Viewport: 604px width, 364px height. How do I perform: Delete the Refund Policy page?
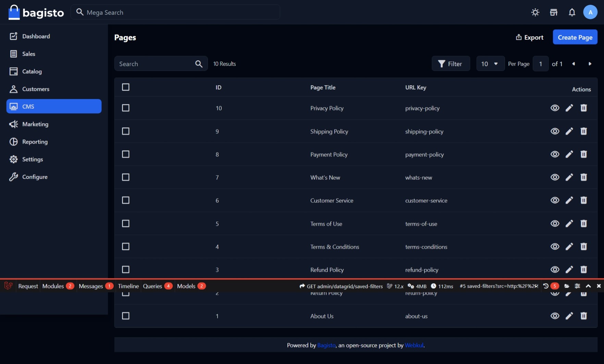coord(583,270)
